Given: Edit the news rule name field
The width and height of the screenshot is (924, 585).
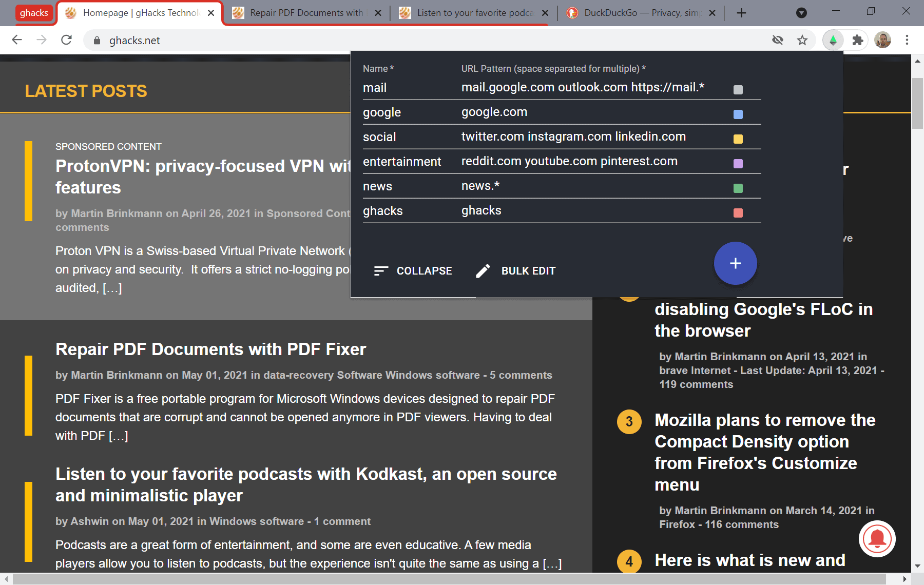Looking at the screenshot, I should [409, 186].
